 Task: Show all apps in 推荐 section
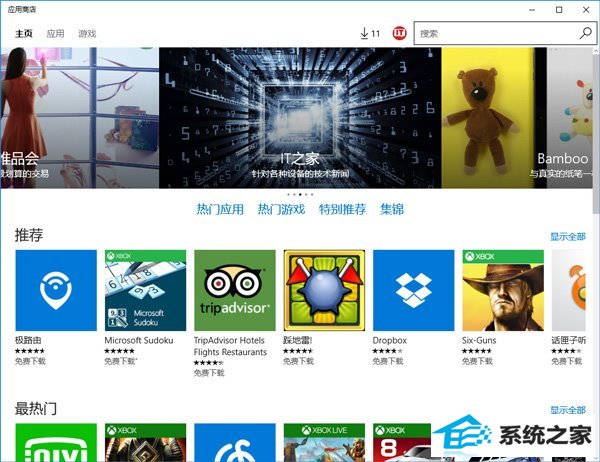(x=568, y=237)
